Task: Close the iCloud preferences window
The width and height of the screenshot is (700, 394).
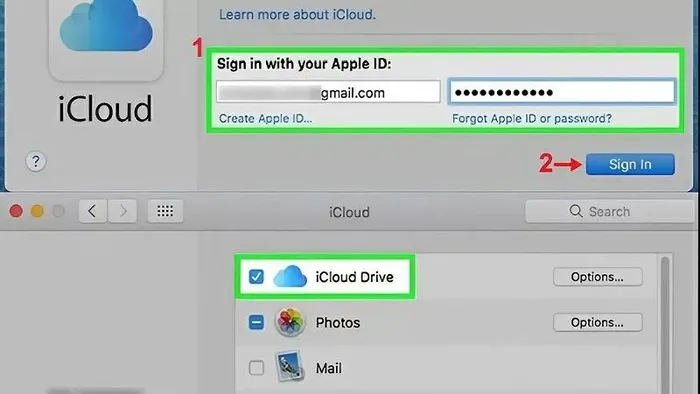Action: 16,211
